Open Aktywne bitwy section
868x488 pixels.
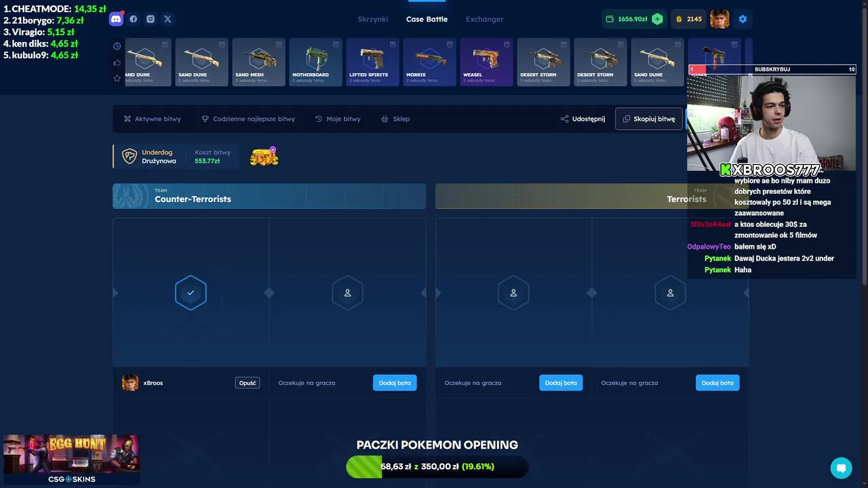coord(152,119)
